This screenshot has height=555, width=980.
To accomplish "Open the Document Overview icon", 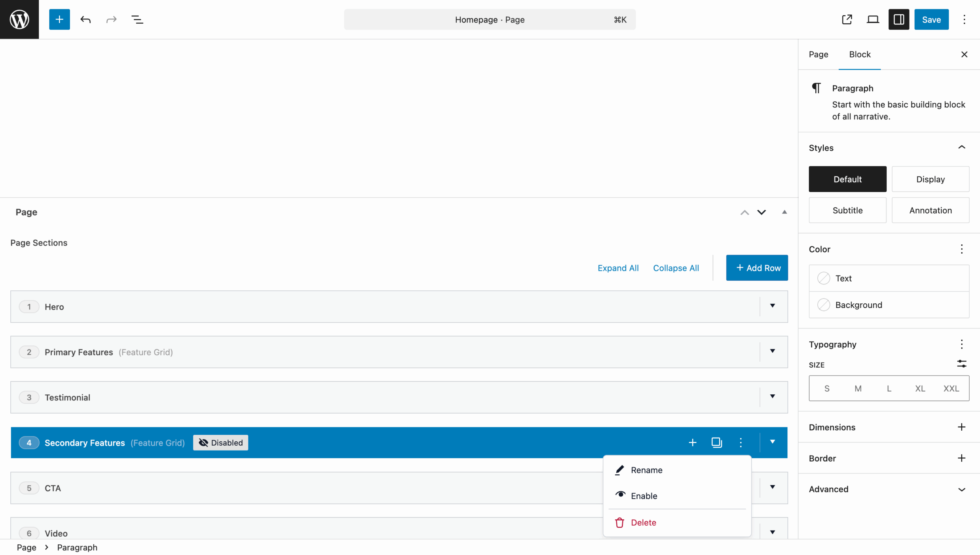I will 137,20.
